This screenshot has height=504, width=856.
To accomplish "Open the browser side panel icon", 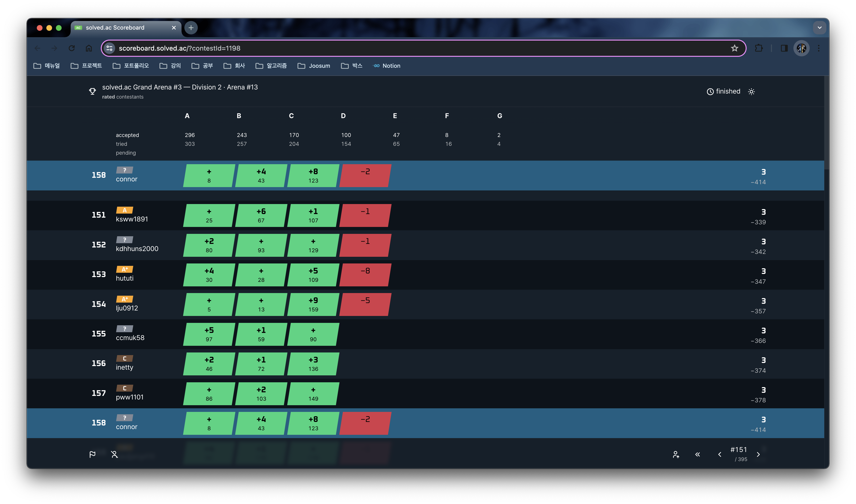I will tap(784, 48).
